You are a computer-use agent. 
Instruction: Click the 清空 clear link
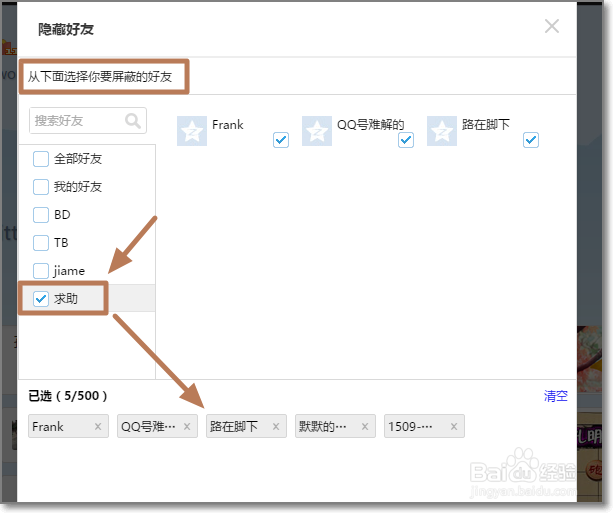pyautogui.click(x=556, y=396)
